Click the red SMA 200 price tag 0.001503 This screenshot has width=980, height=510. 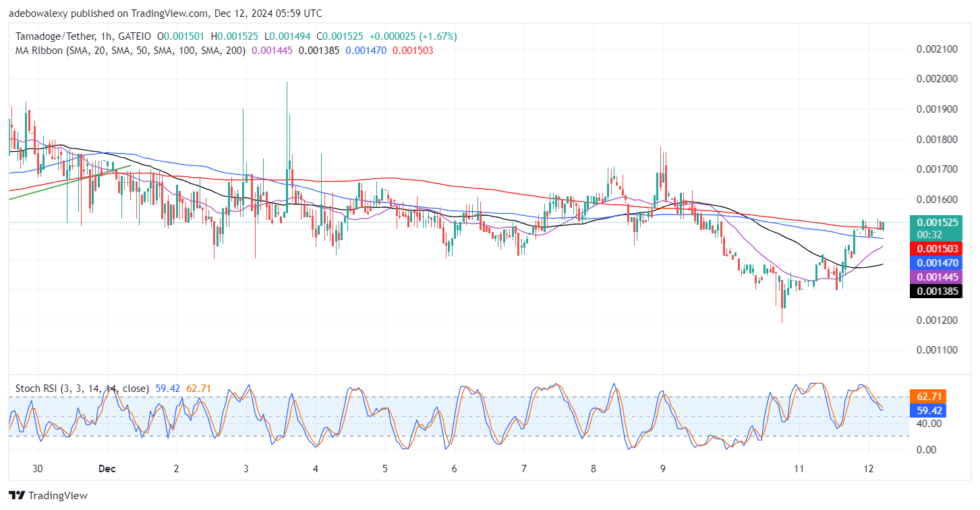(936, 249)
